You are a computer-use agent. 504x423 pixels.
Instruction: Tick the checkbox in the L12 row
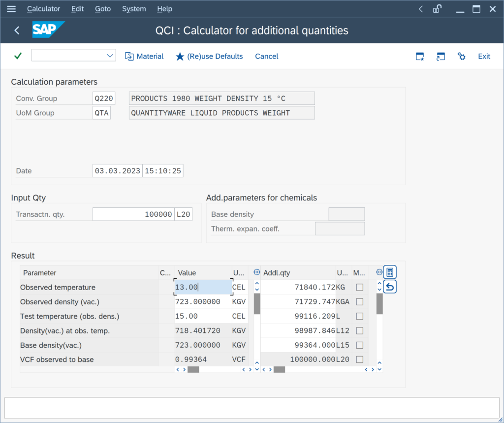[x=359, y=330]
